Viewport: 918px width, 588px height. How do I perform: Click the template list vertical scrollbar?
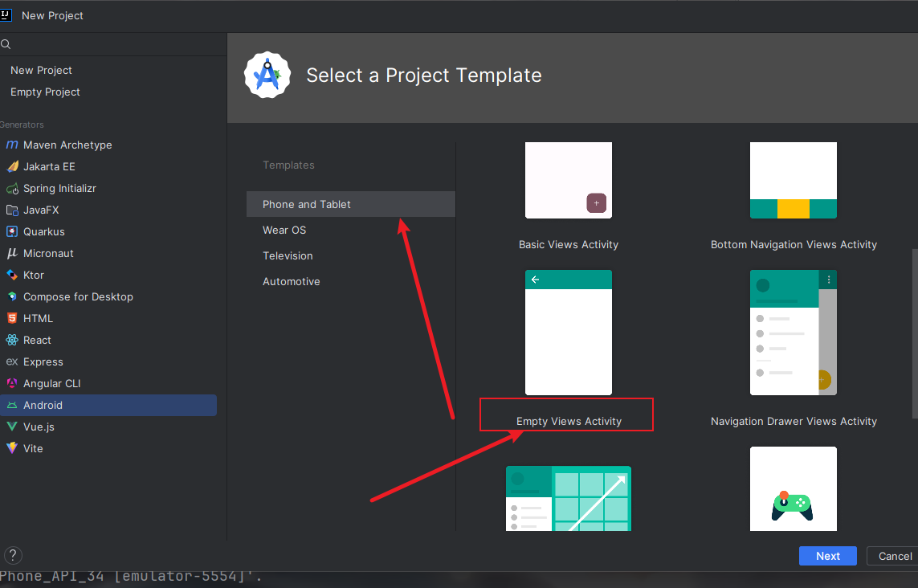click(915, 334)
